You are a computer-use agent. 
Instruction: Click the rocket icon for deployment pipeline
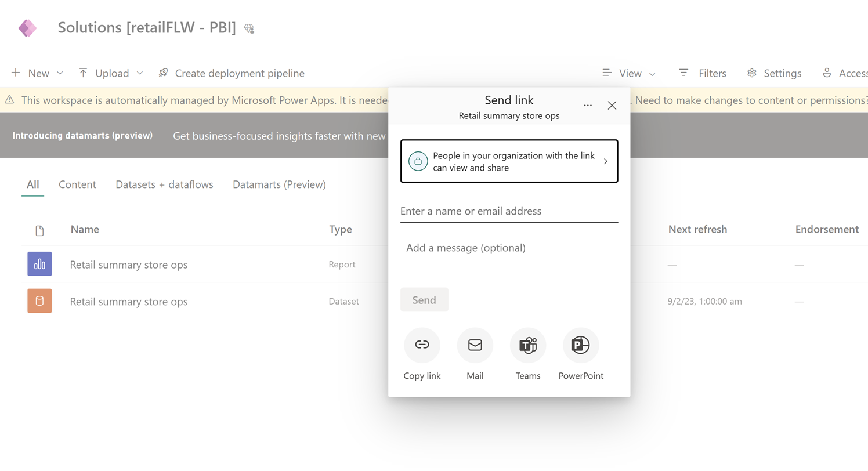163,73
